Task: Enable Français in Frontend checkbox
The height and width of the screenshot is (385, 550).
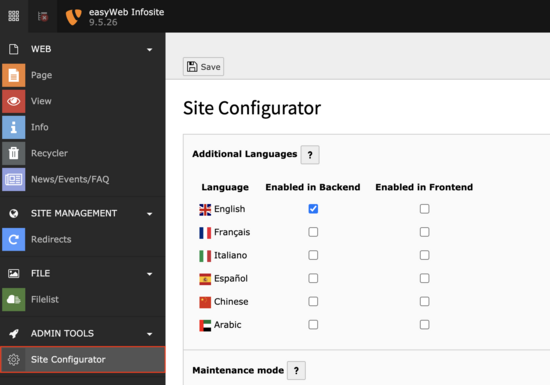Action: [424, 232]
